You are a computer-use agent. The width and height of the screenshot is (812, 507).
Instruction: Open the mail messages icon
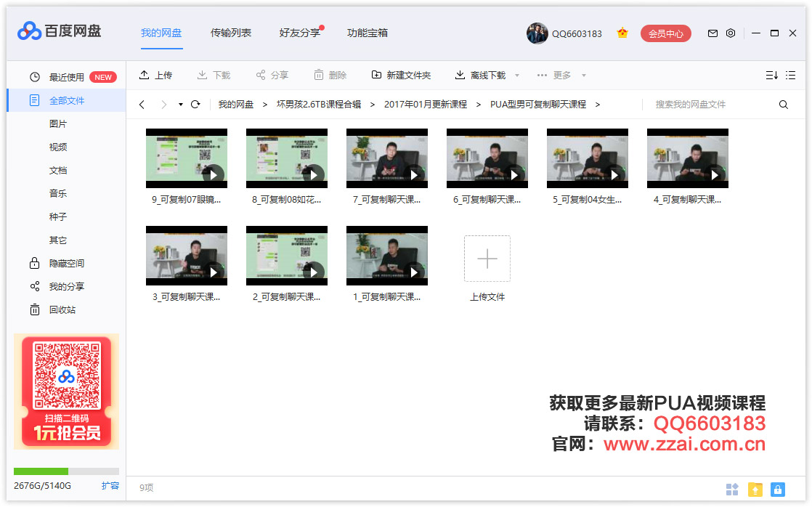tap(712, 33)
